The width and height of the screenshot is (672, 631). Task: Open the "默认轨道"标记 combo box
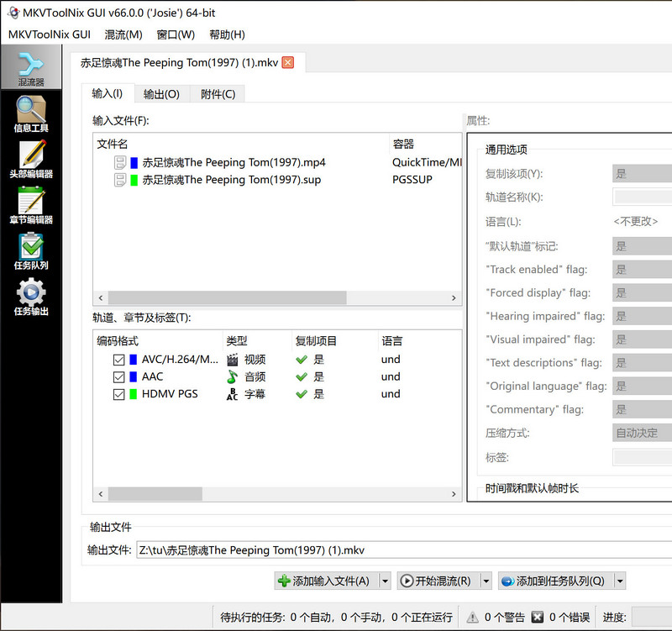[x=642, y=246]
